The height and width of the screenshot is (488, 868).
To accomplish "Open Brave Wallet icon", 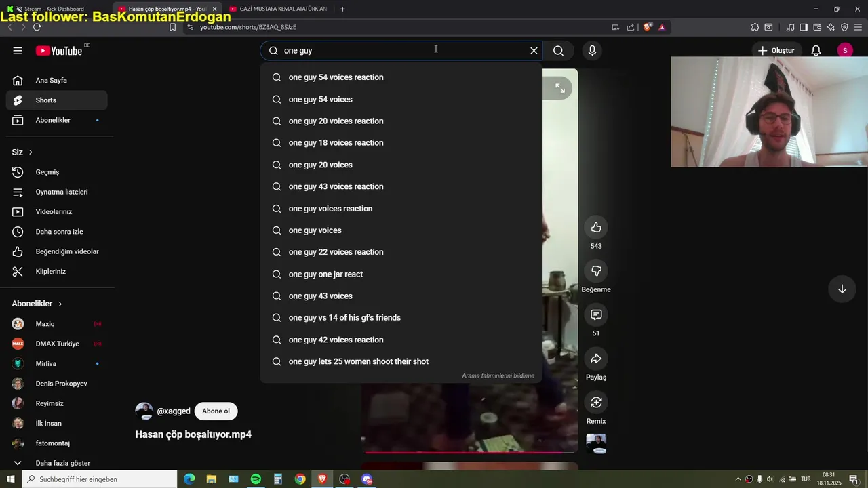I will tap(817, 27).
